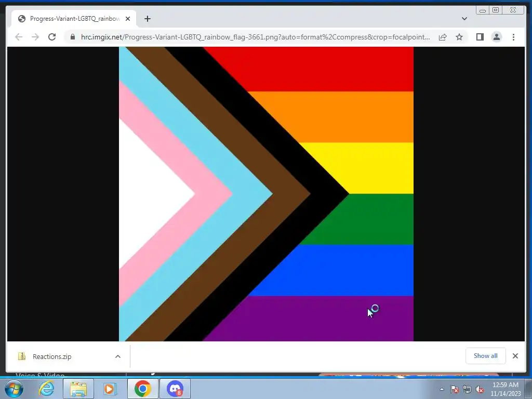Bookmark this tab with the star
The width and height of the screenshot is (532, 399).
(459, 37)
